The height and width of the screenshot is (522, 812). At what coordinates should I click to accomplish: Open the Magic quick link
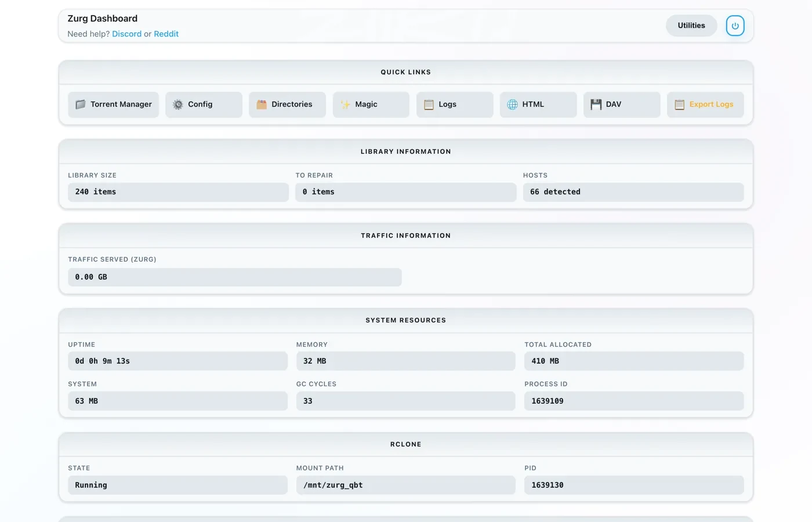click(371, 104)
